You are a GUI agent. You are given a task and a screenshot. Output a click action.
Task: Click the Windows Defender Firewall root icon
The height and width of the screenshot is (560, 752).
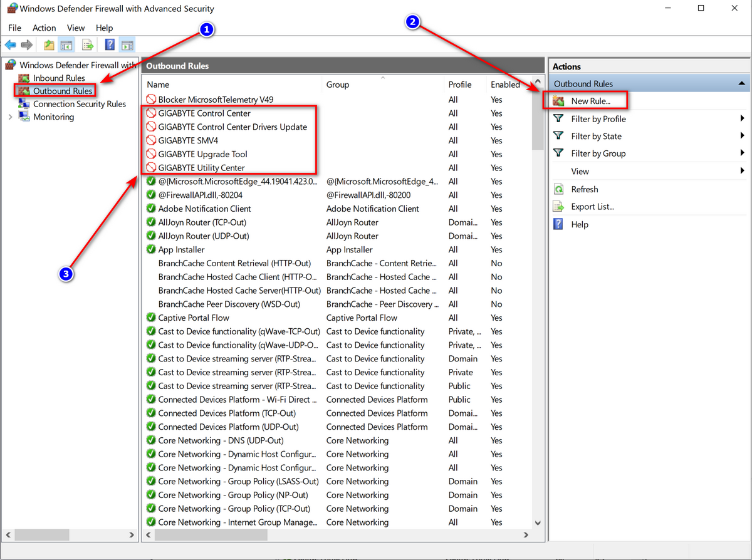tap(12, 65)
